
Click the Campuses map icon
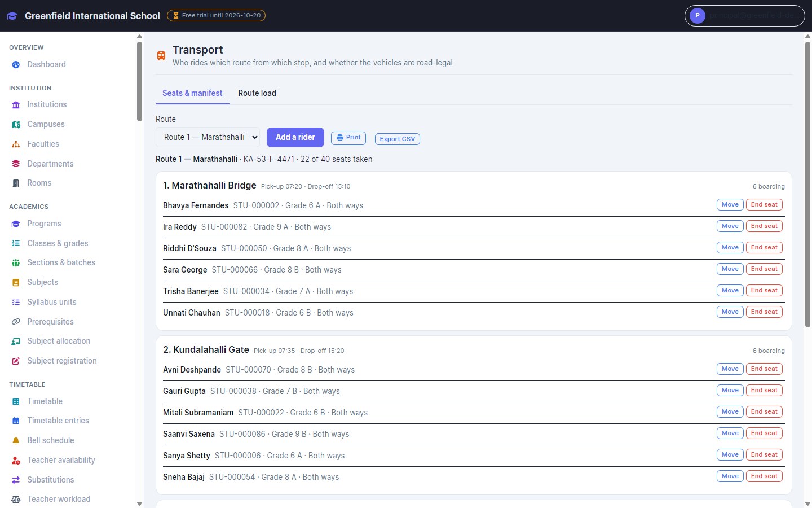pyautogui.click(x=16, y=125)
